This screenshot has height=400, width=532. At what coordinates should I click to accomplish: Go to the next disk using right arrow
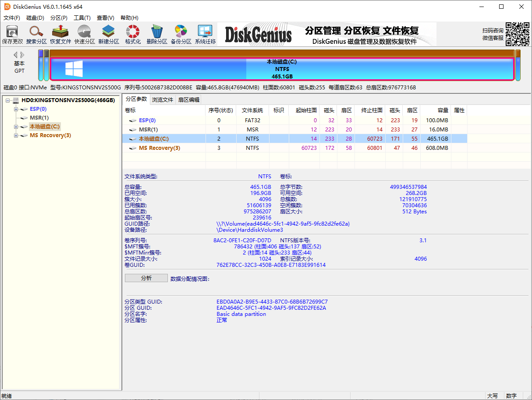click(x=23, y=55)
